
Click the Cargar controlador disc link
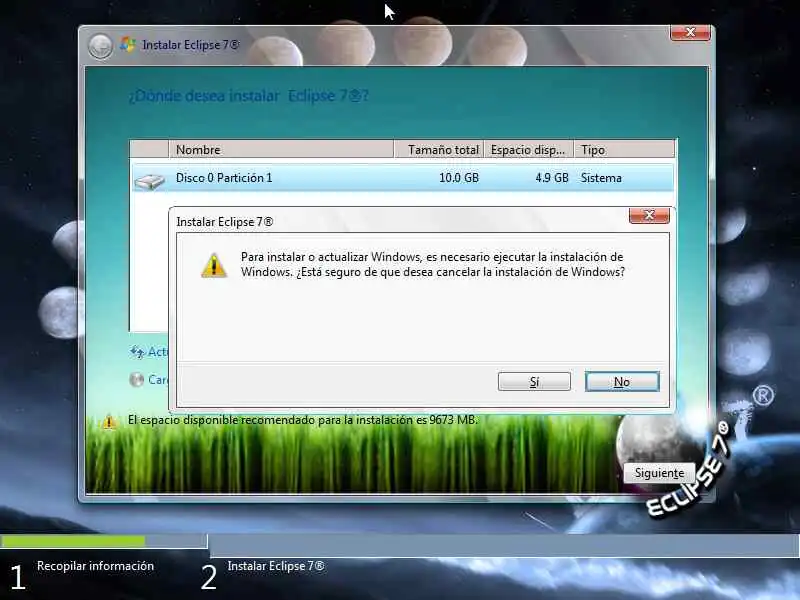click(x=158, y=380)
